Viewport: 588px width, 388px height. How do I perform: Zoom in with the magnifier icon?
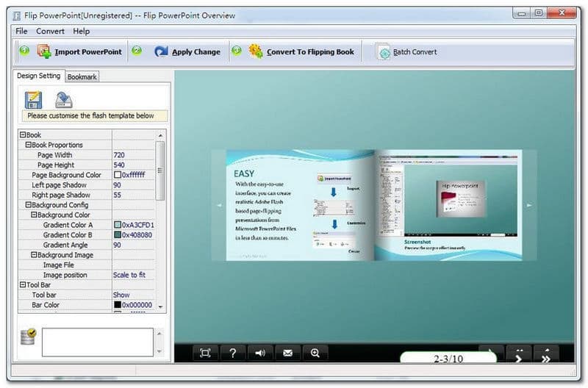click(x=315, y=353)
